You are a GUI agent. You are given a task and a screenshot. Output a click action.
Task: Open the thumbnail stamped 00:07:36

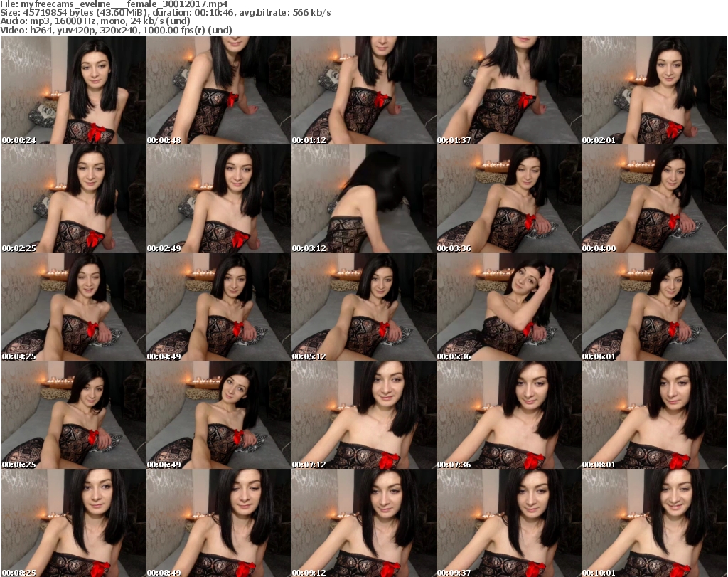pos(508,415)
